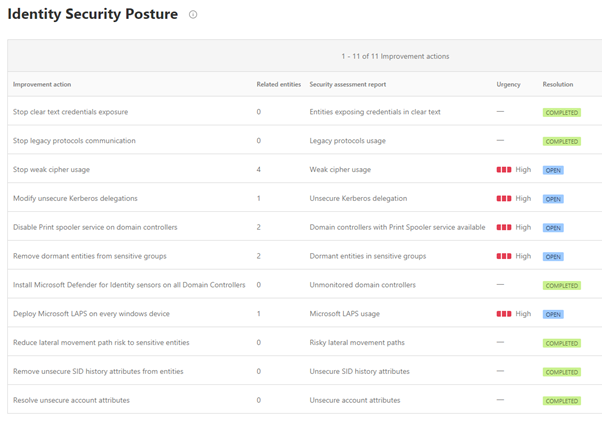Screen dimensions: 602x421
Task: Click the COMPLETED badge for Resolve unsecure account attributes
Action: click(562, 401)
